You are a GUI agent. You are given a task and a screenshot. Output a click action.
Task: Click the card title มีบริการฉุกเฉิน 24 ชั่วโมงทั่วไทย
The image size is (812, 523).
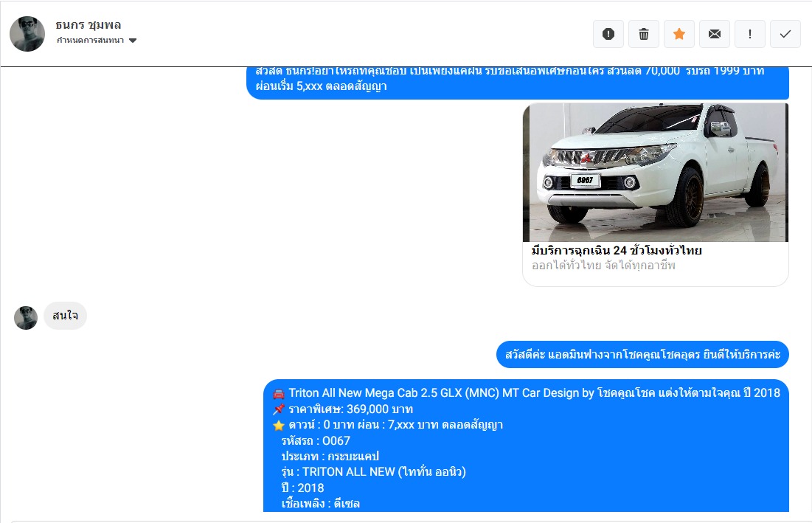[x=617, y=250]
